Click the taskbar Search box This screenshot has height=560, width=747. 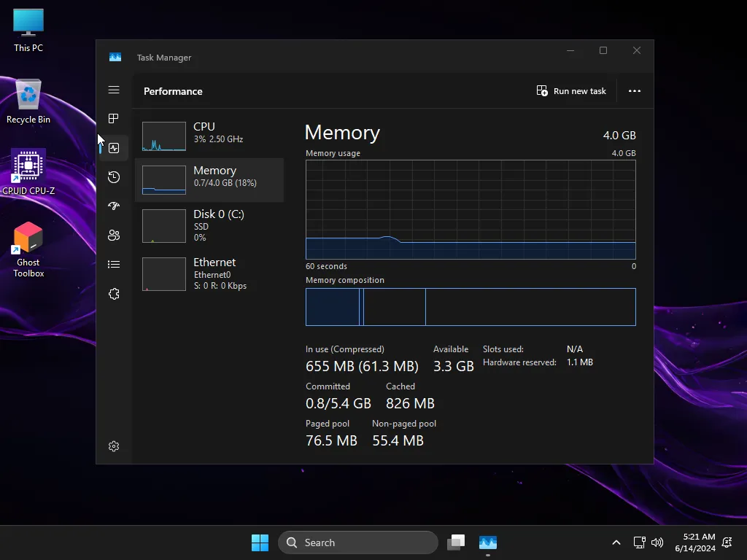pyautogui.click(x=357, y=542)
